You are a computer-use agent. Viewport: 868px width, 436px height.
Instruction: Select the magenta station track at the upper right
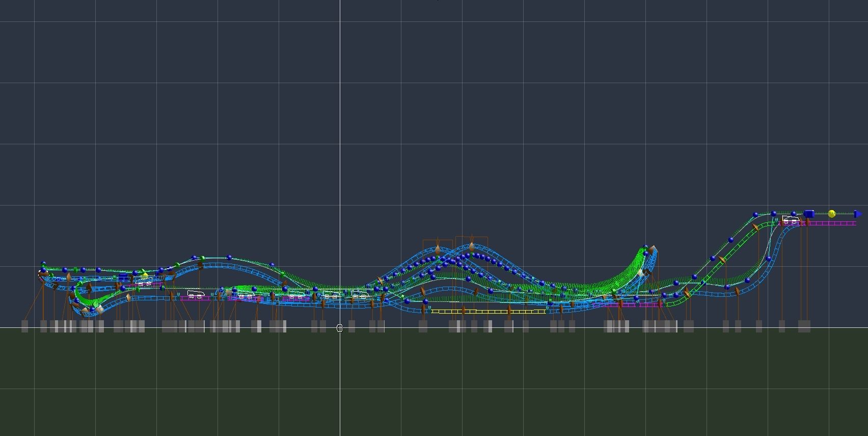(x=831, y=223)
